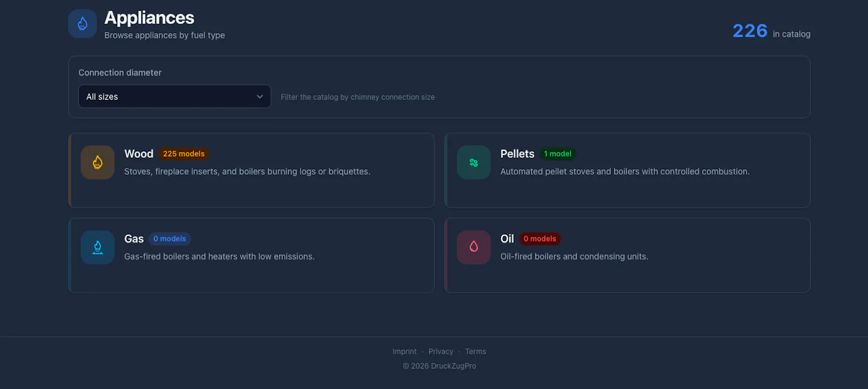
Task: Open the Oil appliances category
Action: click(x=628, y=256)
